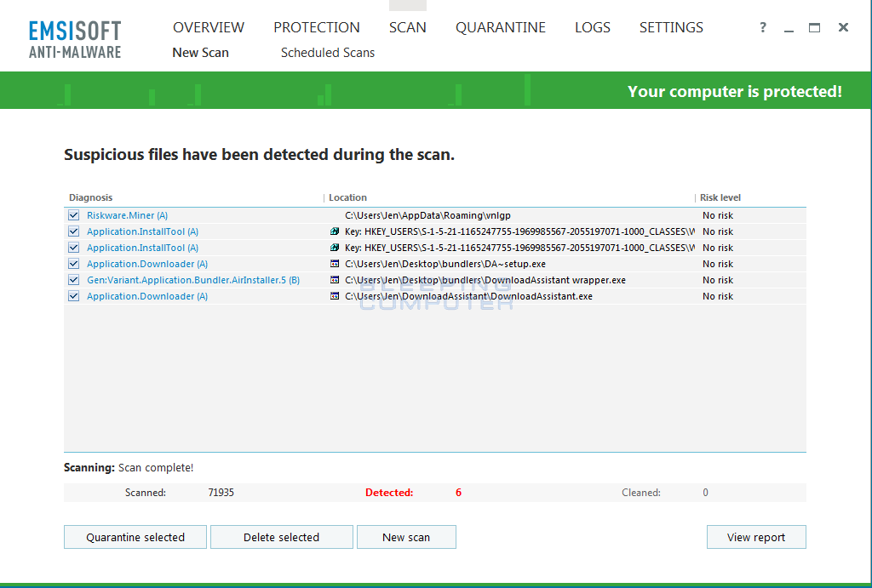Maximize the Emsisoft window

814,27
